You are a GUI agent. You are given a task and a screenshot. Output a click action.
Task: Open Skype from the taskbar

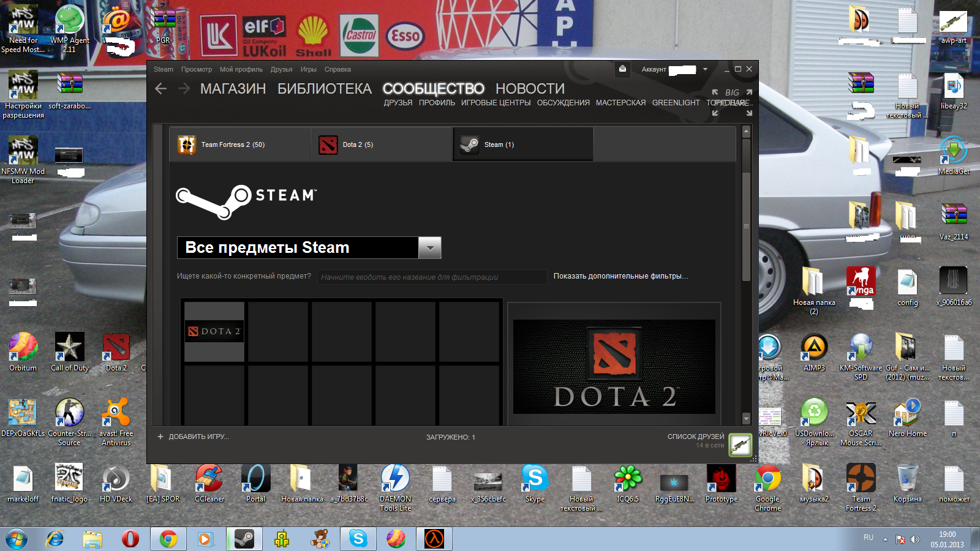point(358,539)
